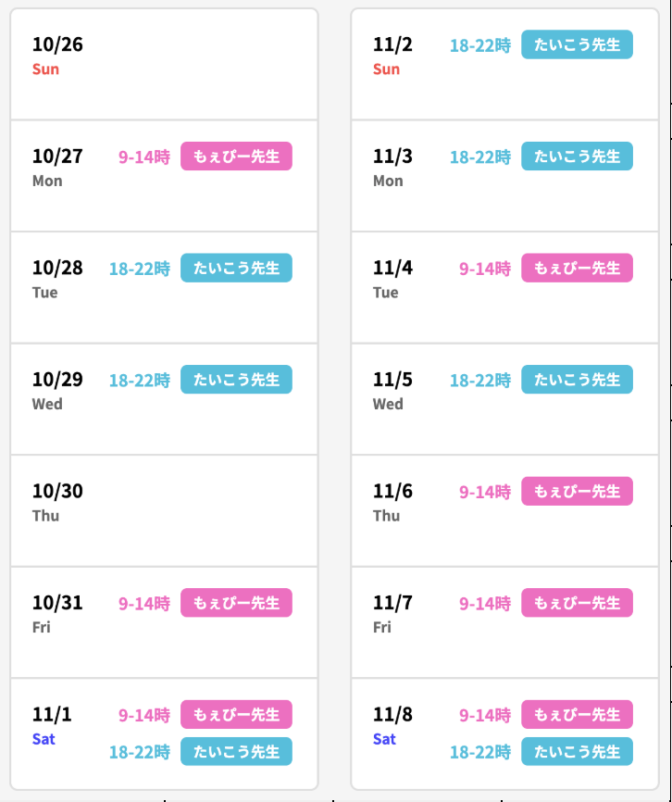Click the 11/2 Sun date heading
Screen dimensions: 672x802
pos(392,44)
